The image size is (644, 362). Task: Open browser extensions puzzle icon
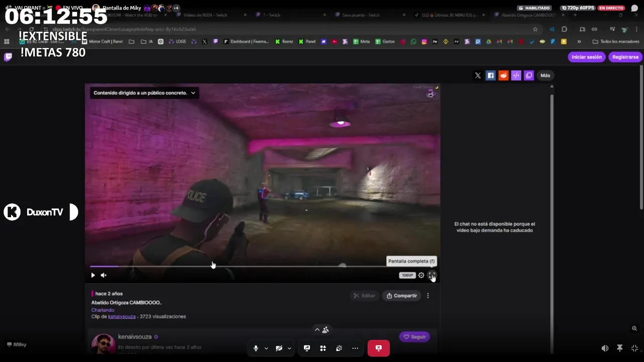(x=564, y=29)
